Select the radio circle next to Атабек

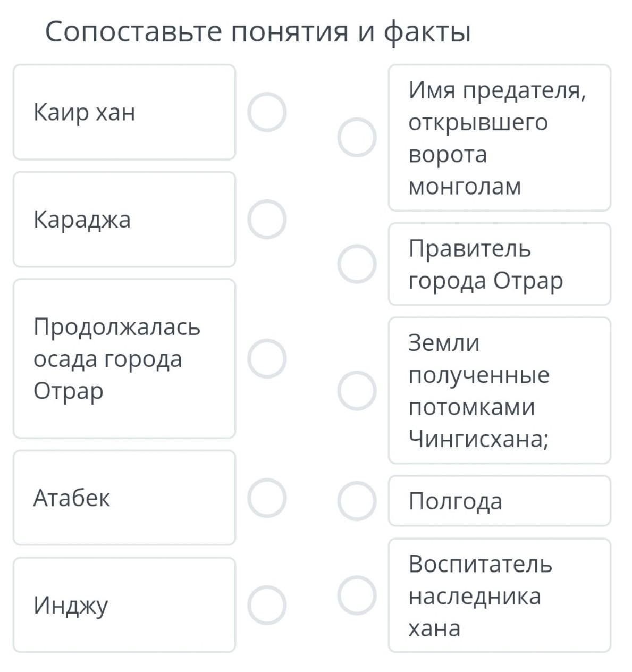click(267, 498)
